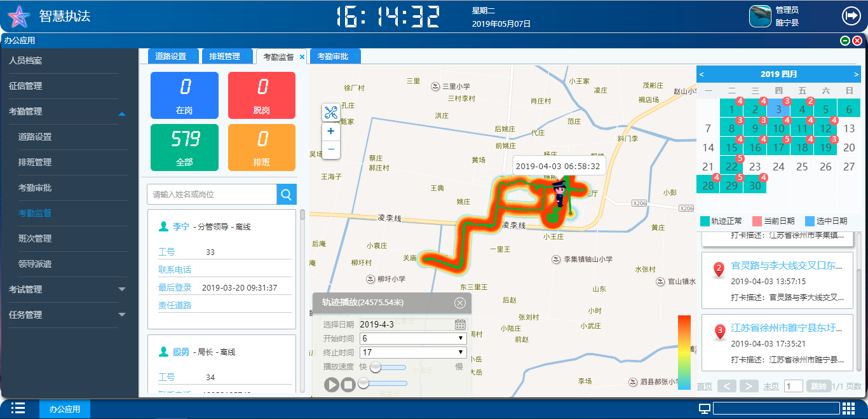Open the bottom-left list menu icon
Image resolution: width=868 pixels, height=419 pixels.
point(18,408)
